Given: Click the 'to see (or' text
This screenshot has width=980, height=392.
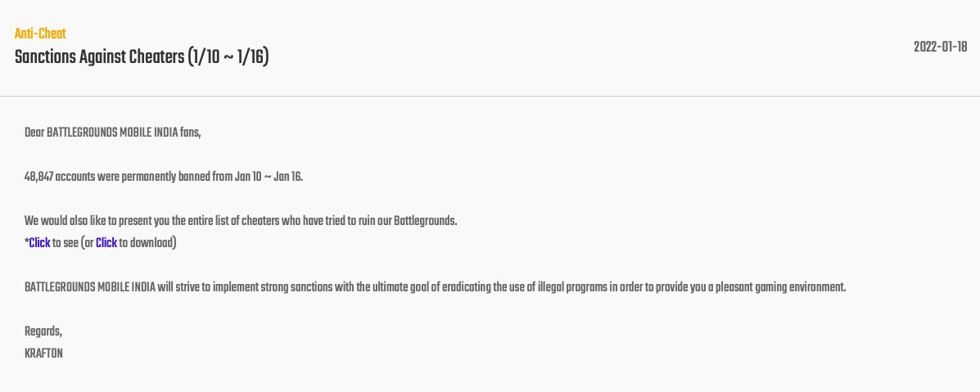Looking at the screenshot, I should [x=73, y=243].
